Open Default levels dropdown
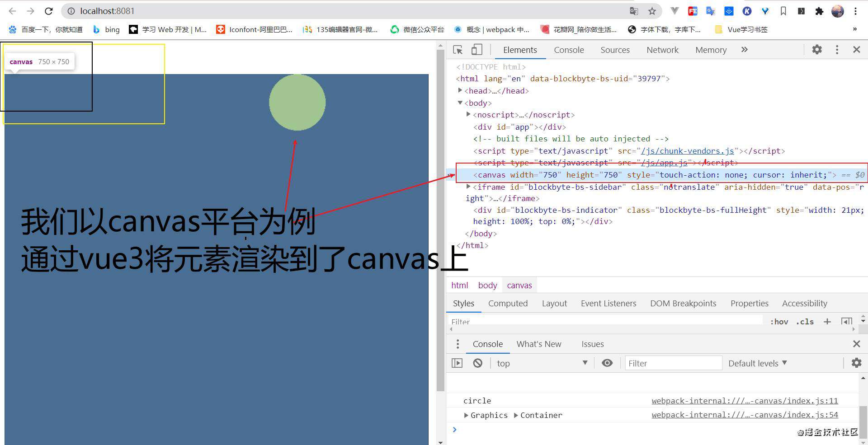The width and height of the screenshot is (868, 445). click(x=757, y=363)
